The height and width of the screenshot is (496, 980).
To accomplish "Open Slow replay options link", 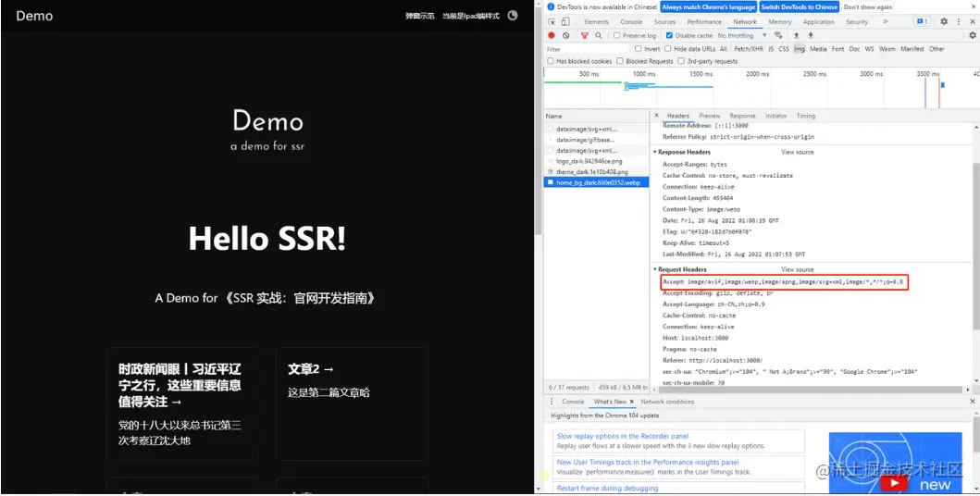I will click(x=623, y=436).
